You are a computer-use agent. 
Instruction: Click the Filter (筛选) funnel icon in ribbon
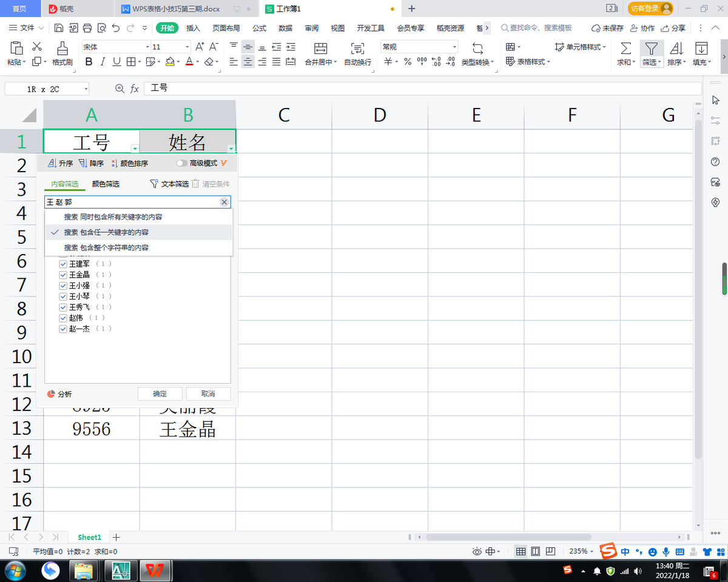pyautogui.click(x=651, y=48)
